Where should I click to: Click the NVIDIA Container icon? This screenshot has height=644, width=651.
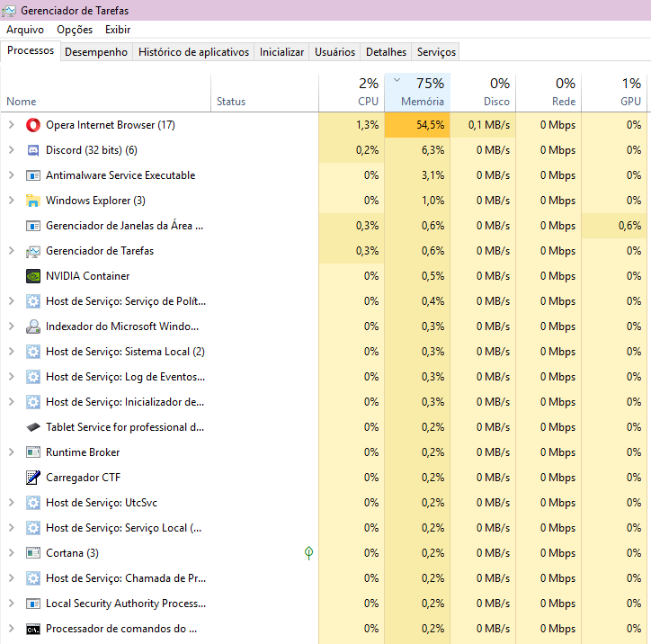point(32,276)
